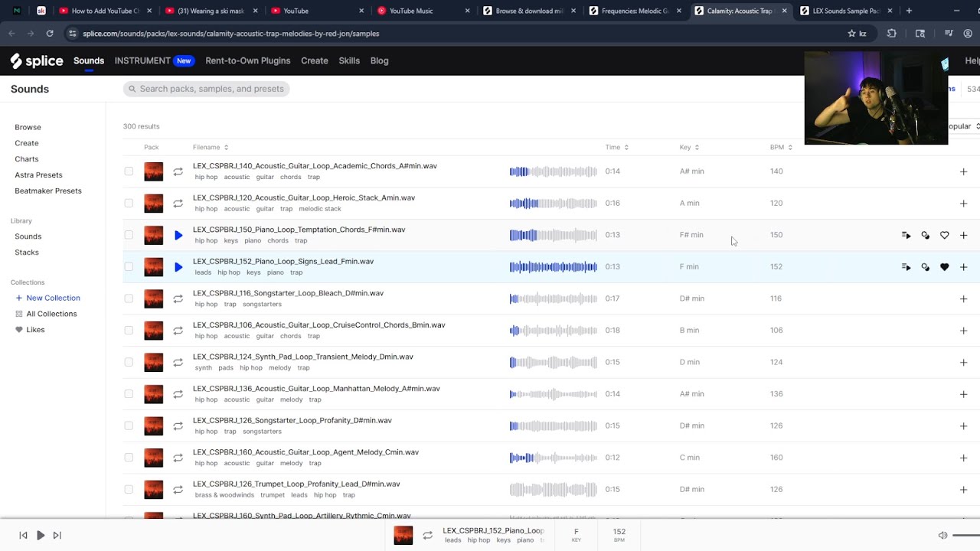Select checkbox for Transient_Melody synth pad
Image resolution: width=980 pixels, height=551 pixels.
[x=129, y=362]
